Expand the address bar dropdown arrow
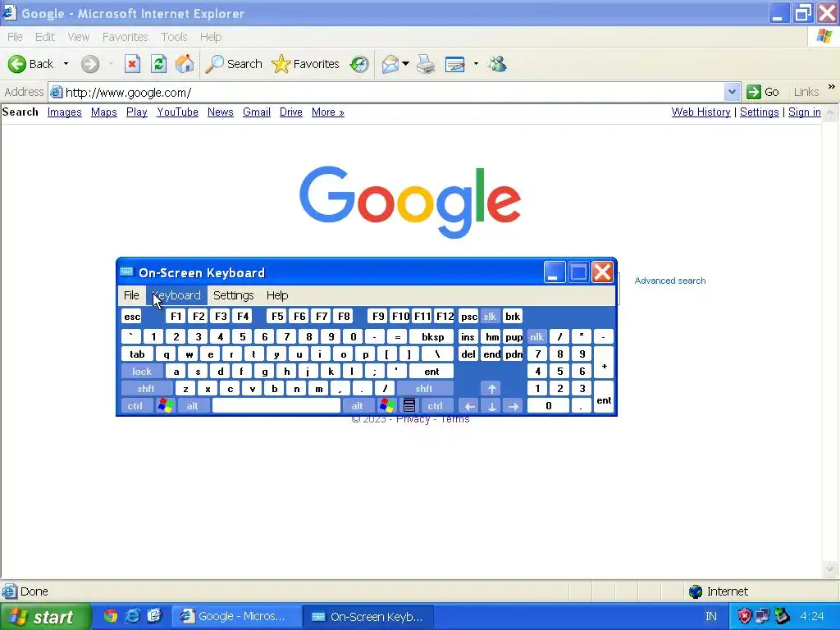The image size is (840, 630). pyautogui.click(x=732, y=92)
